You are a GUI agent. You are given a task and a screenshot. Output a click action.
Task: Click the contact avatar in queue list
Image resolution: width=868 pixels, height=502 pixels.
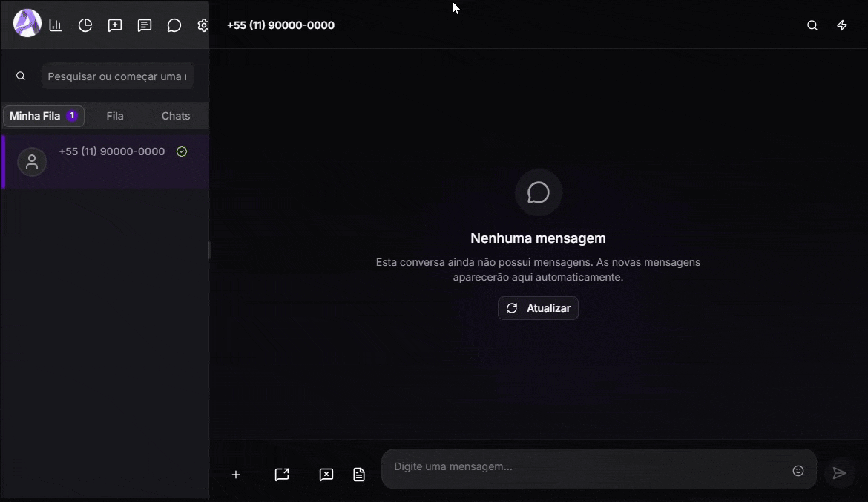(x=32, y=162)
